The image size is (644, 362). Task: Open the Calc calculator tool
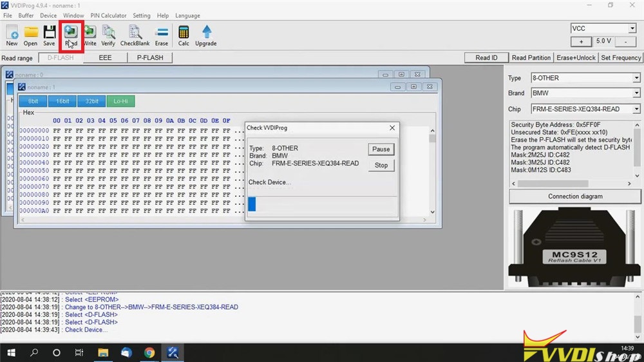pos(183,35)
